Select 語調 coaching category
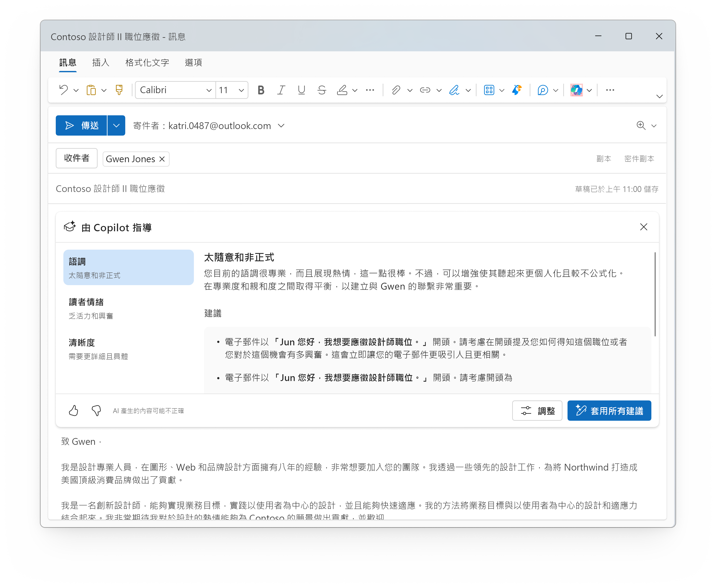The image size is (716, 588). coord(128,268)
